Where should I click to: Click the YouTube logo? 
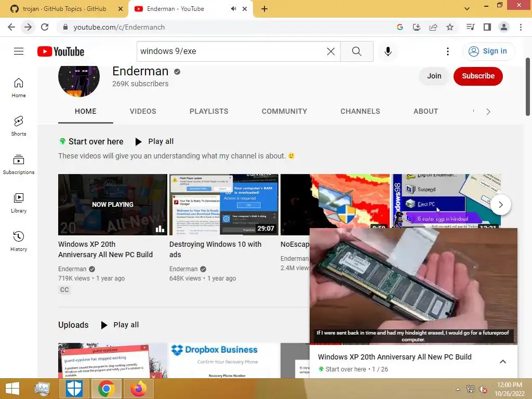click(61, 51)
